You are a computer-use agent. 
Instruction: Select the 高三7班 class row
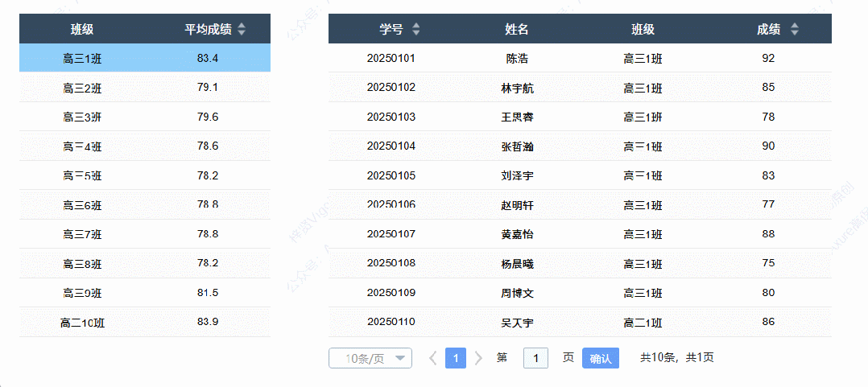[x=145, y=234]
